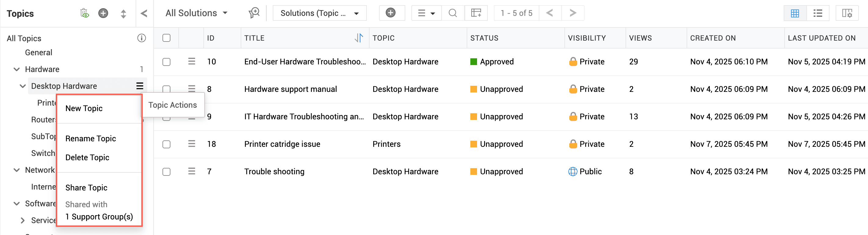The width and height of the screenshot is (868, 235).
Task: Open row actions menu for solution ID 10
Action: pos(192,61)
